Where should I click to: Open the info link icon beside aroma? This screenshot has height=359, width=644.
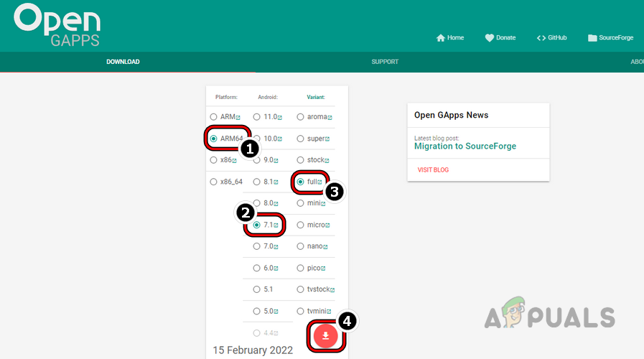[x=330, y=118]
